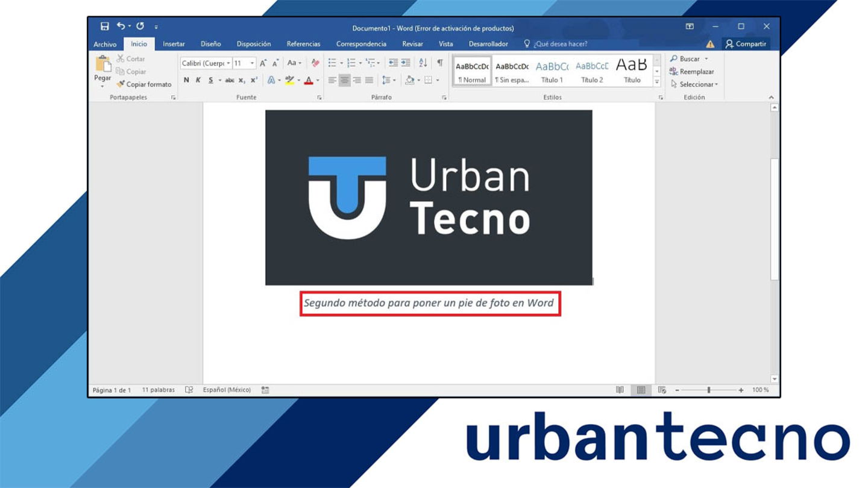Apply the Sin espaciado style
Screen dimensions: 868x488
pyautogui.click(x=512, y=71)
